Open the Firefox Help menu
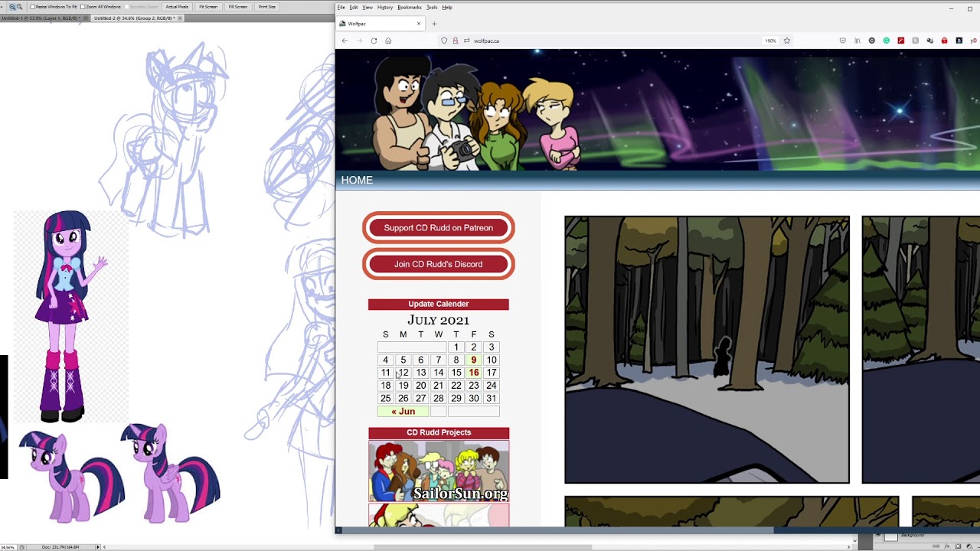Screen dimensions: 980x551 (447, 7)
